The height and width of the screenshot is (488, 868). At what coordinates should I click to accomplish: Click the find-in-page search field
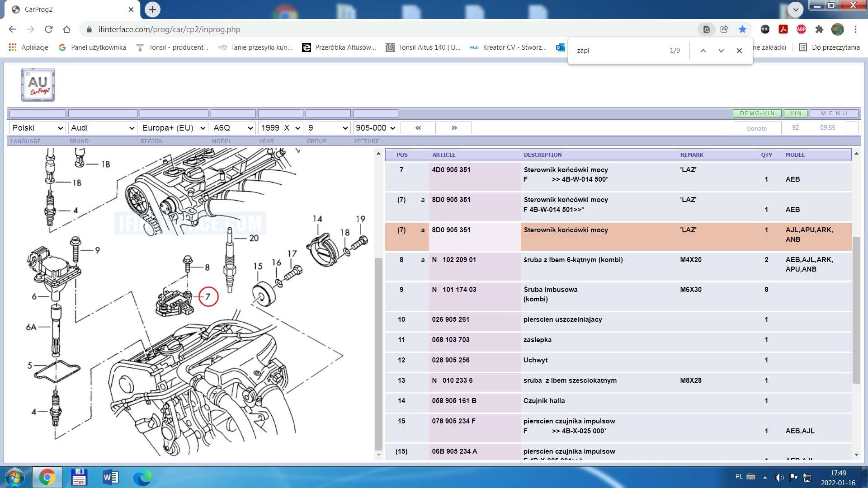619,51
